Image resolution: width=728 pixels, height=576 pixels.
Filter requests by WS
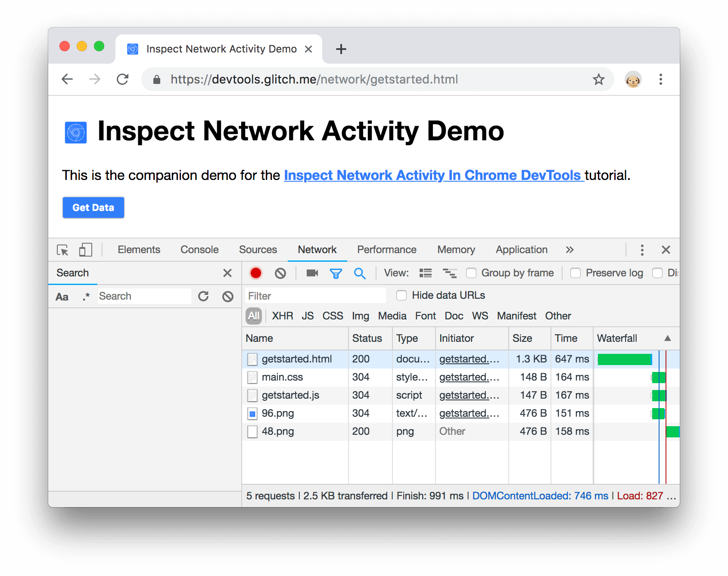pos(480,316)
